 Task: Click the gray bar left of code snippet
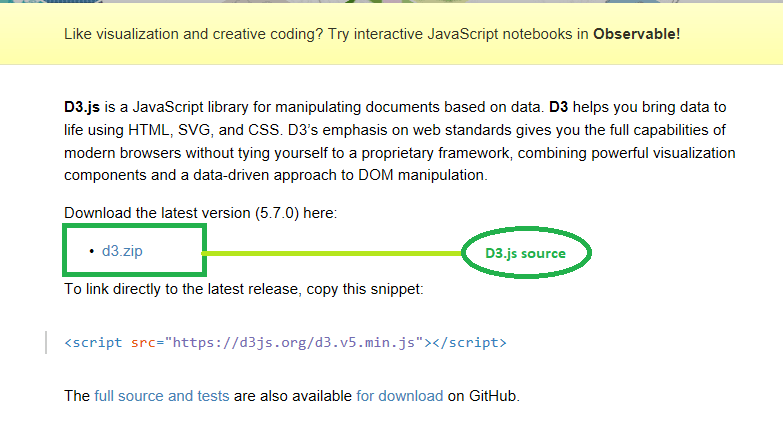(x=46, y=342)
